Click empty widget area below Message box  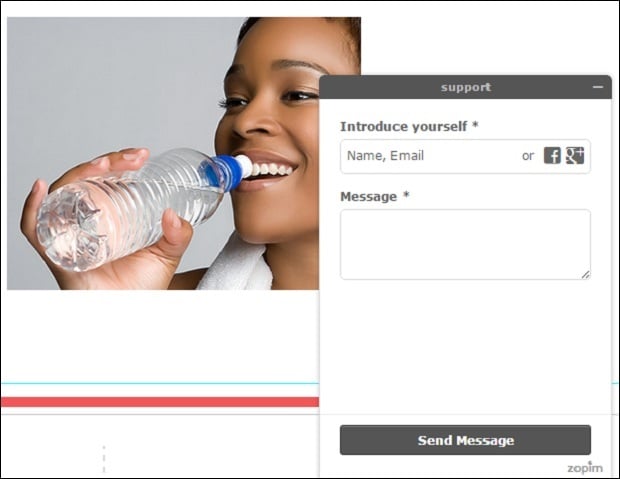(x=465, y=346)
